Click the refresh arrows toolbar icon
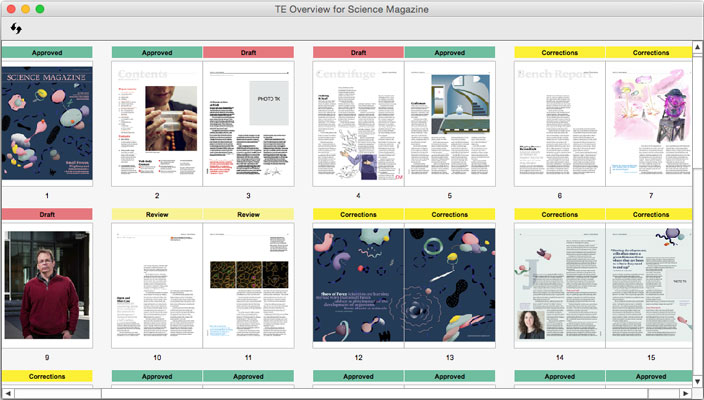 [16, 29]
